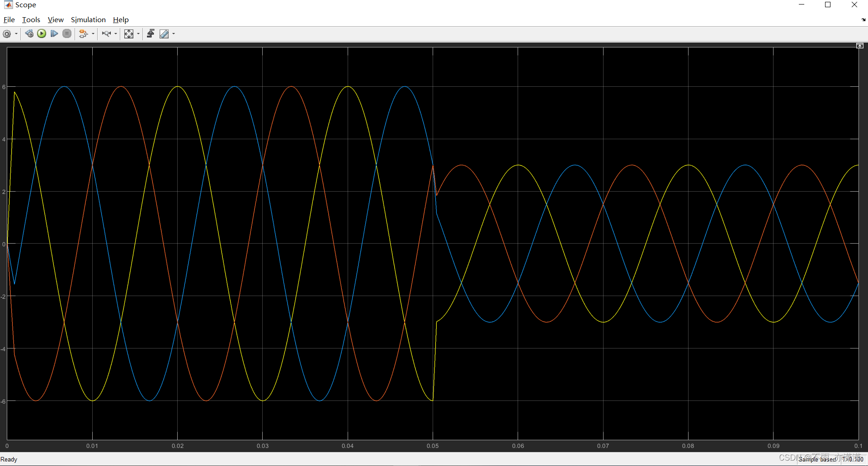Click the Scale Axes Limits icon
This screenshot has width=868, height=466.
pos(129,34)
